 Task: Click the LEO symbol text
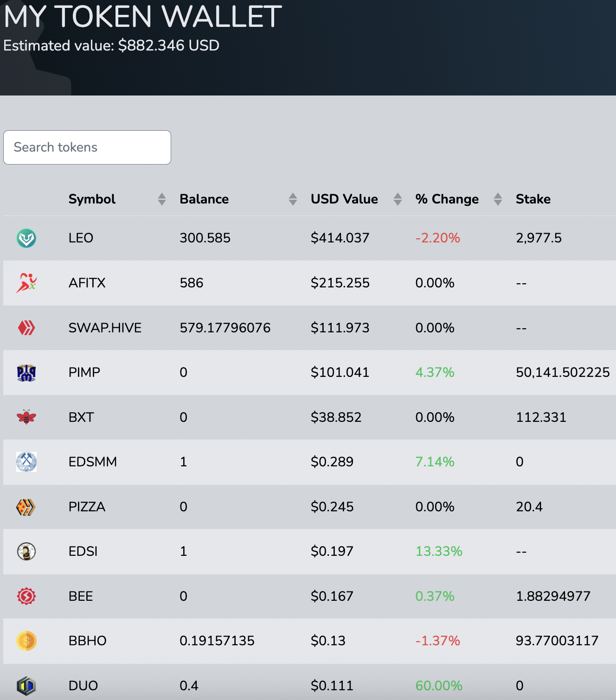[81, 238]
